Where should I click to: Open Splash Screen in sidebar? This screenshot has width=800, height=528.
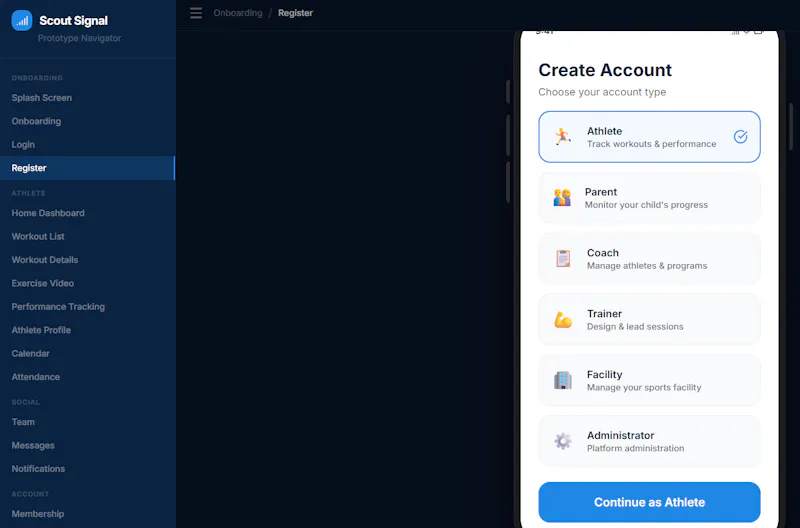88,98
